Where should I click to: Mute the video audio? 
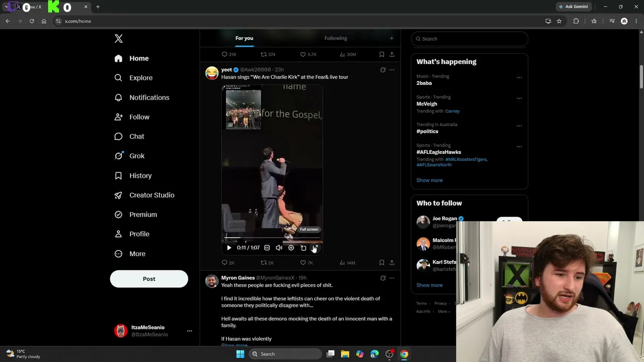[x=279, y=248]
